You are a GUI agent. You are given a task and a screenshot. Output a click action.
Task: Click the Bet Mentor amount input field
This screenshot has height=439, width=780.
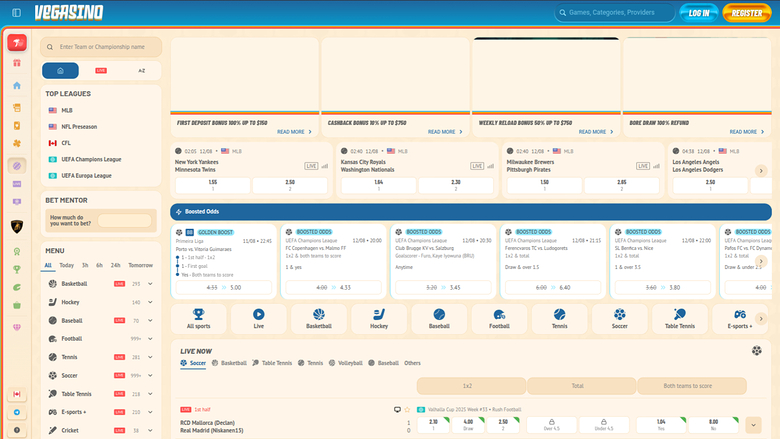(124, 221)
